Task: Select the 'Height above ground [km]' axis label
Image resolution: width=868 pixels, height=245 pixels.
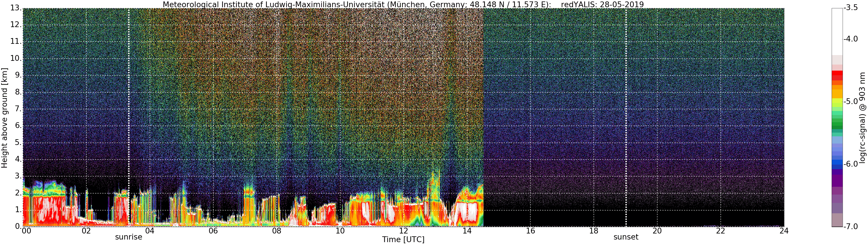Action: click(4, 118)
